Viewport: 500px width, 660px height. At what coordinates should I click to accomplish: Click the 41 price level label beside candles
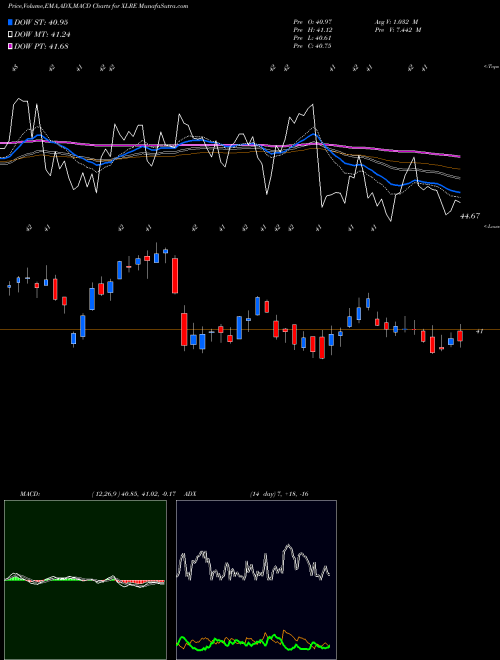[479, 332]
